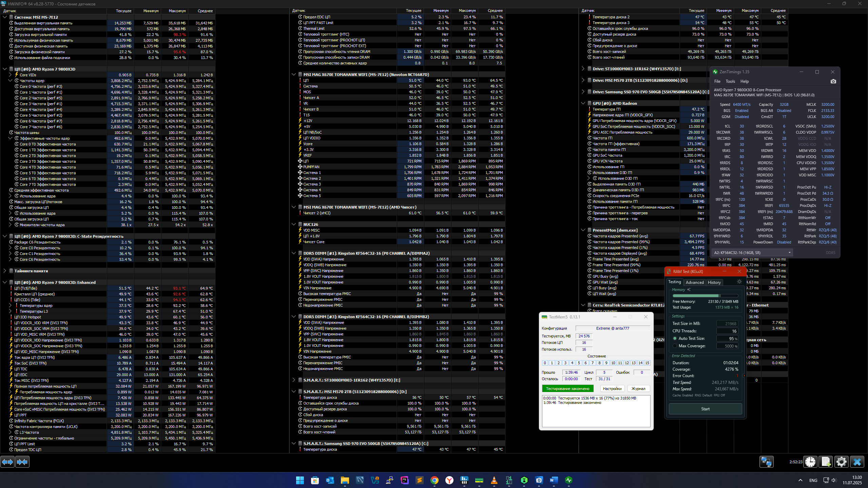The width and height of the screenshot is (868, 488).
Task: Reset sensor values with clock icon
Action: click(x=810, y=462)
